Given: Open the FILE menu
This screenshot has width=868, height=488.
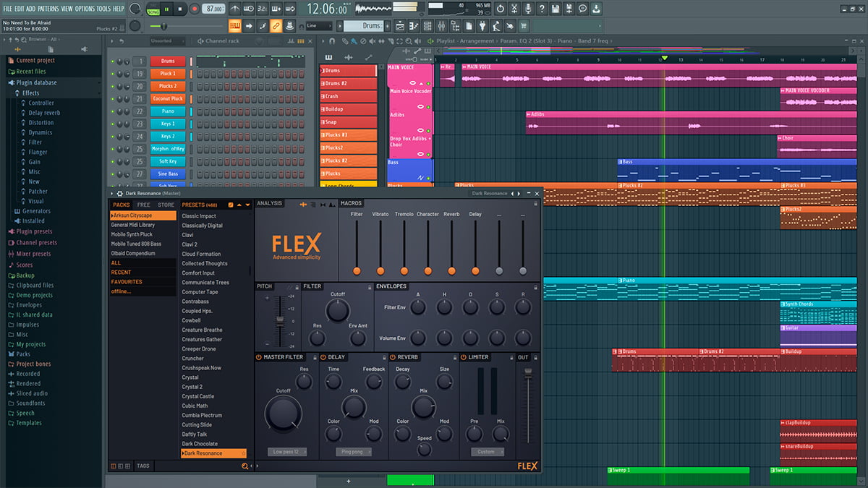Looking at the screenshot, I should point(8,9).
